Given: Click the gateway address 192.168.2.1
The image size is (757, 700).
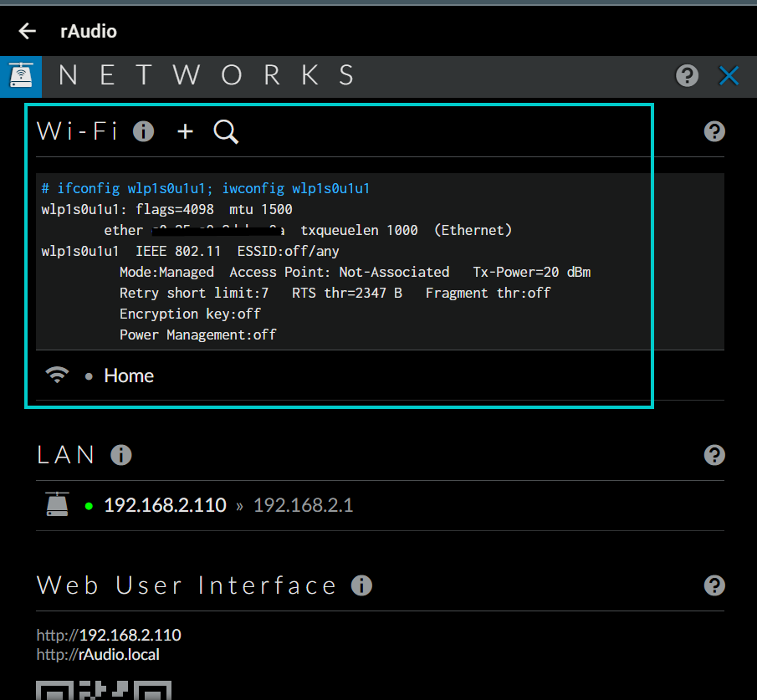Looking at the screenshot, I should pos(303,505).
